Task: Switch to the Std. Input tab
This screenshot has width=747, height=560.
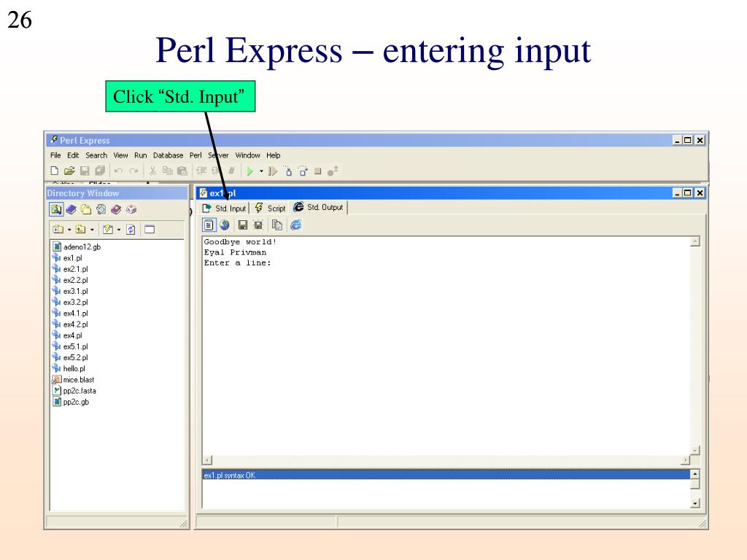Action: pyautogui.click(x=225, y=208)
